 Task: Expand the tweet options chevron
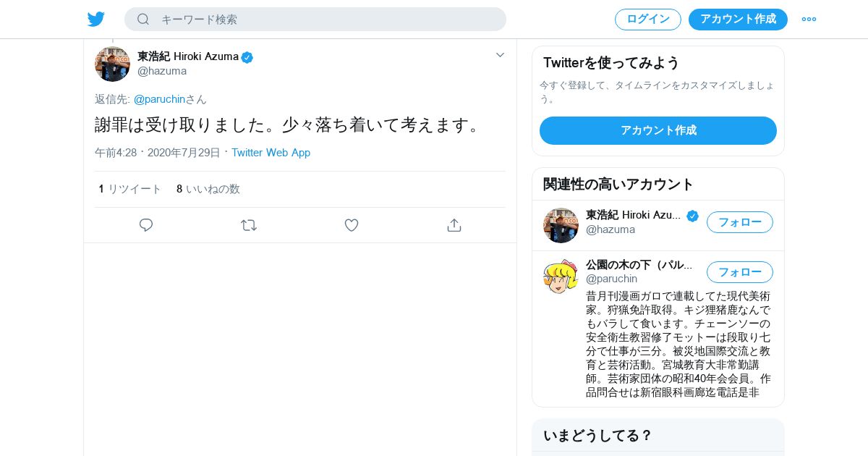click(500, 55)
